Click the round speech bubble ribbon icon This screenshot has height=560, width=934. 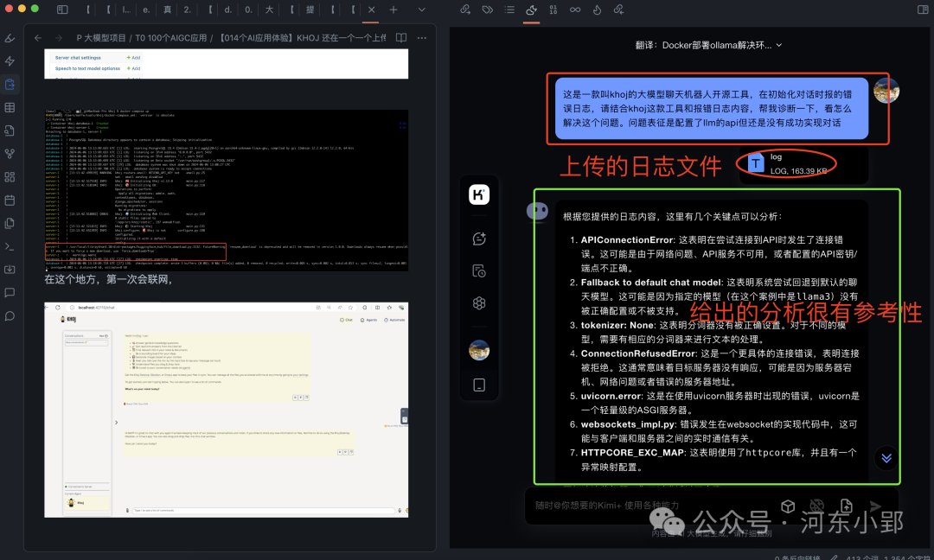click(x=10, y=316)
